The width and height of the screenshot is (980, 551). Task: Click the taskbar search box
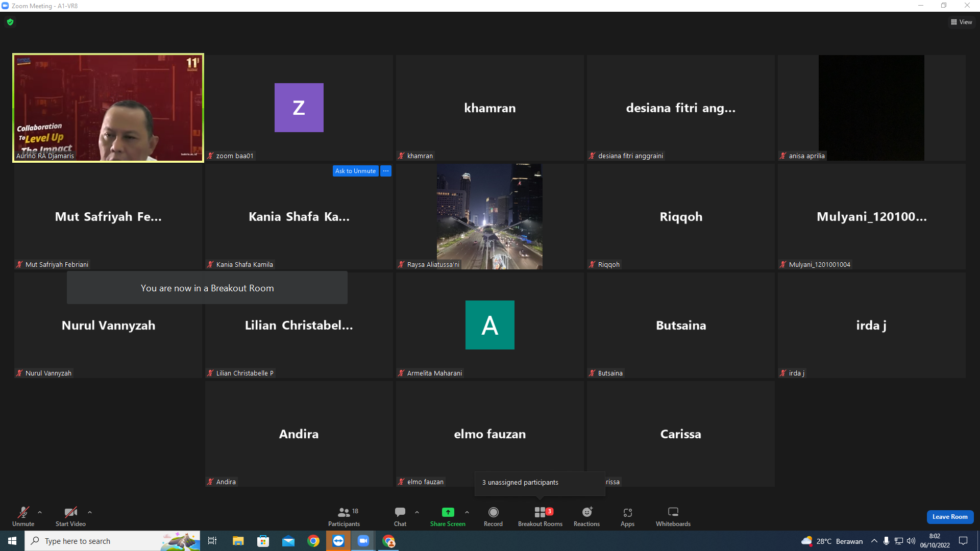[112, 541]
